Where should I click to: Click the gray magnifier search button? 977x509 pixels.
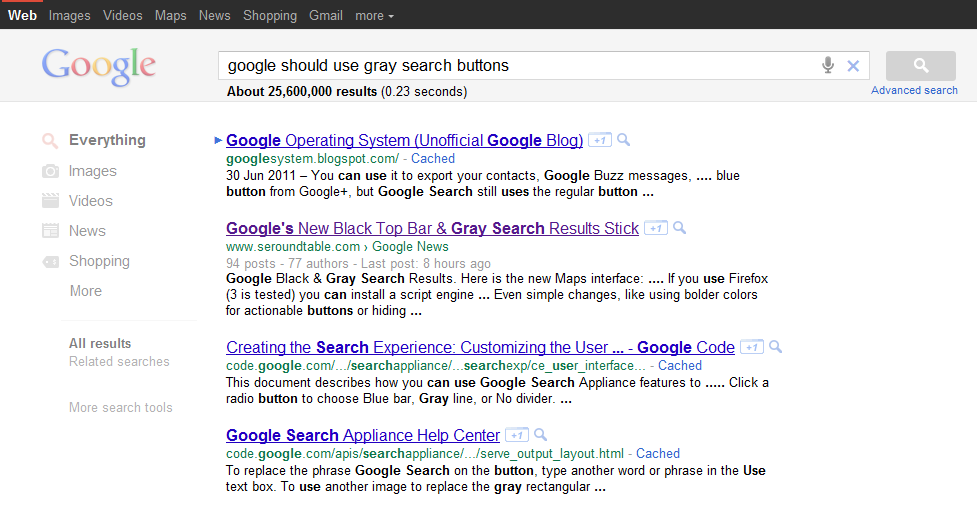click(x=920, y=65)
